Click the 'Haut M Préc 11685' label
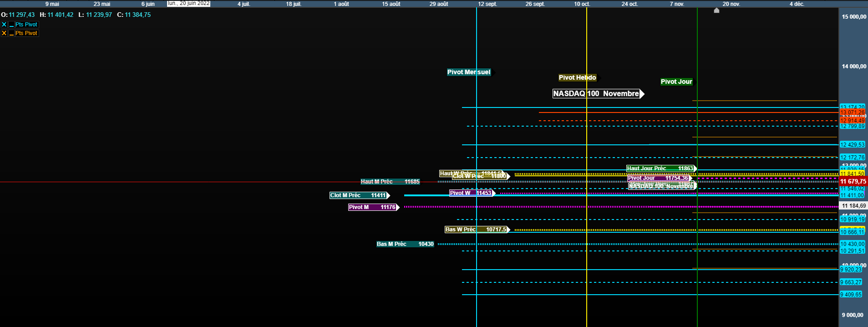Viewport: 868px width, 327px height. point(390,182)
